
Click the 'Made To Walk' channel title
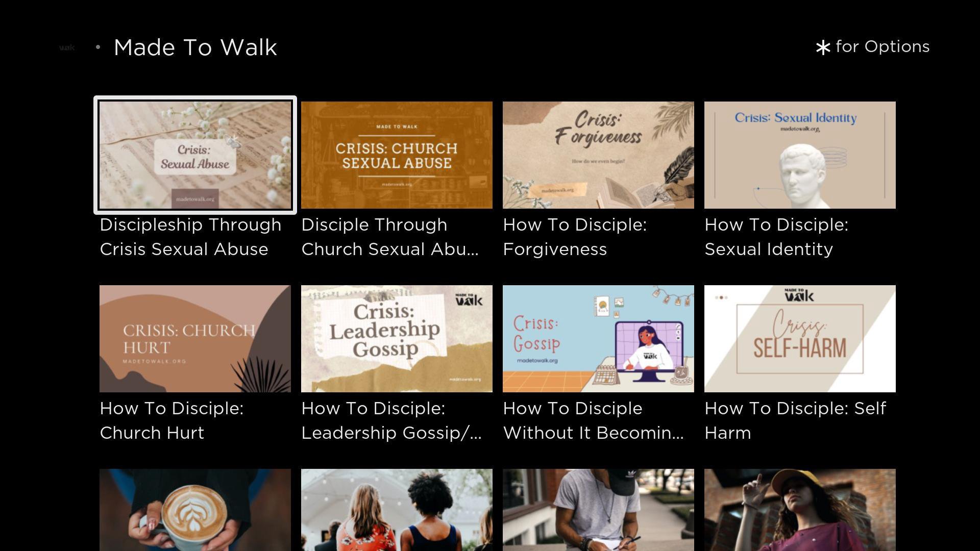pos(195,47)
